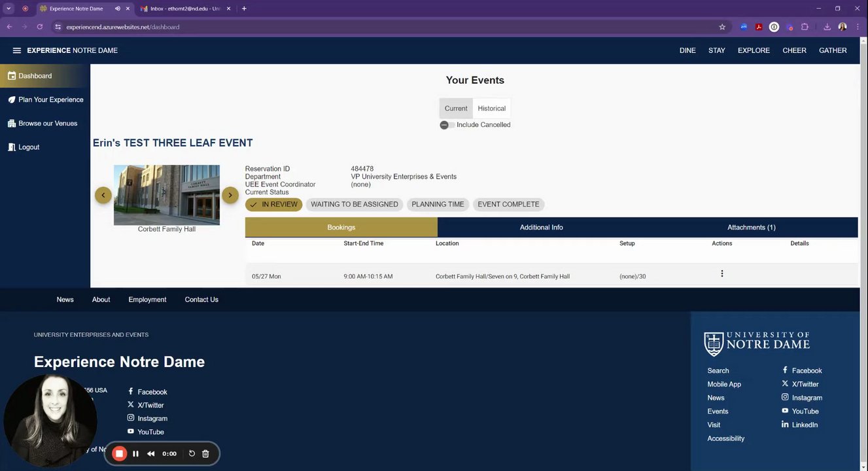Open the CHEER menu
This screenshot has height=471, width=868.
coord(794,50)
